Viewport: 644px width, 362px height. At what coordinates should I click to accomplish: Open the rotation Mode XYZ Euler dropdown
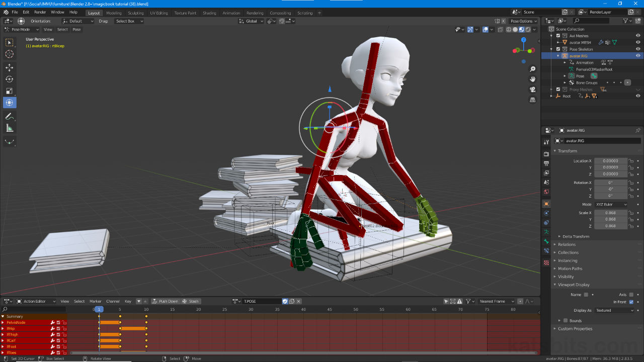pos(612,205)
